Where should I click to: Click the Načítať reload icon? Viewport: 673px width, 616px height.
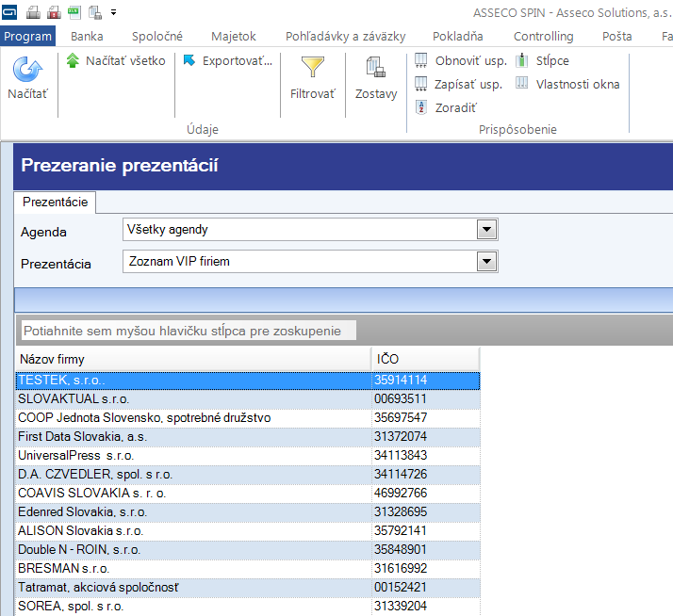[27, 69]
